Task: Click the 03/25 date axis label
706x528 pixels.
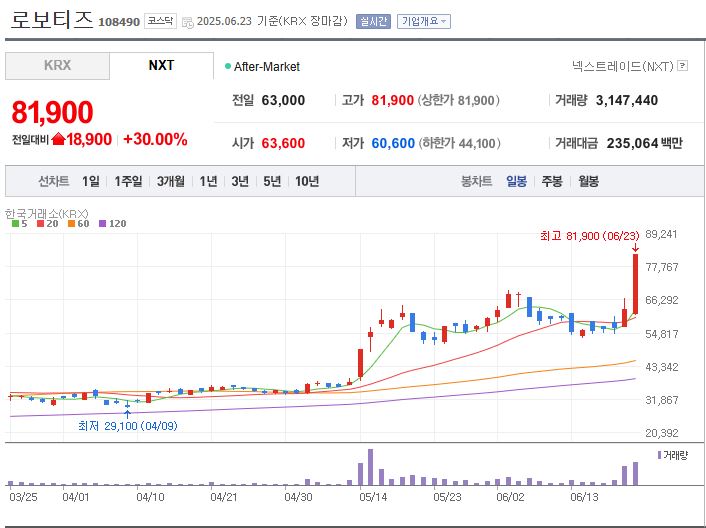Action: tap(23, 497)
